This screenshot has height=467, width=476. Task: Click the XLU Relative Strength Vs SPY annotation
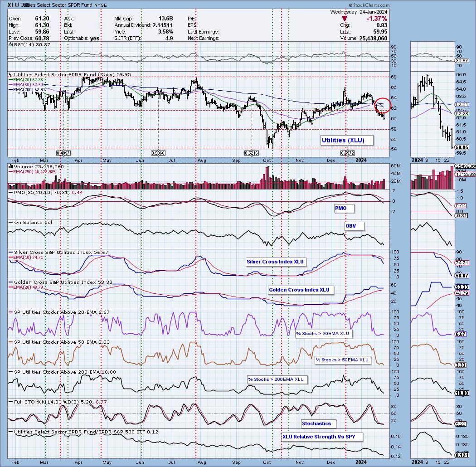click(x=322, y=437)
